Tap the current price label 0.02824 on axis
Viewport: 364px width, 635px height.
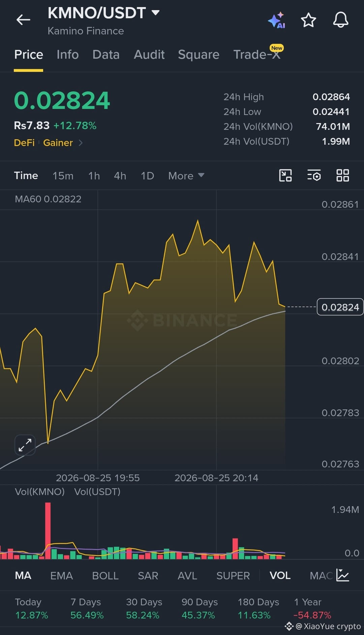pos(340,307)
